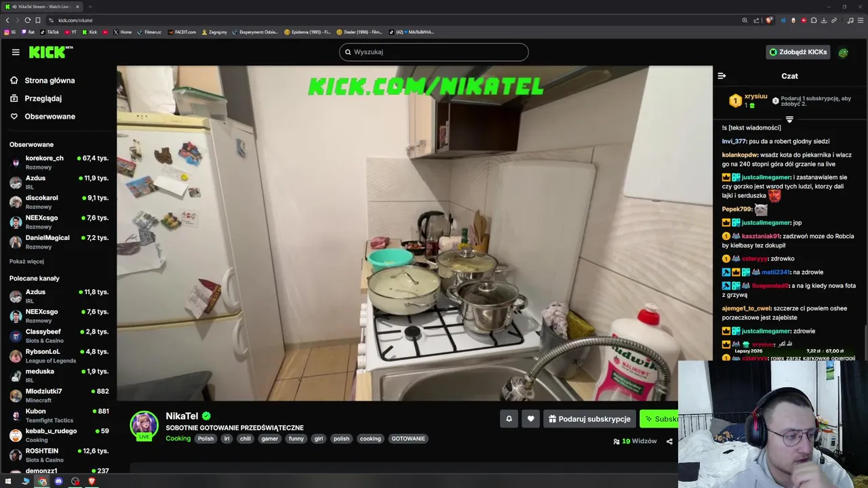This screenshot has width=868, height=488.
Task: Click the share page icon in address bar
Action: 756,20
